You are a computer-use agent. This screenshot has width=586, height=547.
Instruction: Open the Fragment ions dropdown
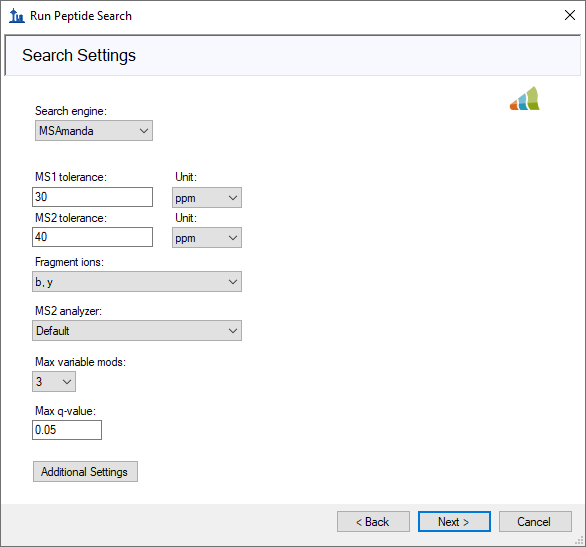[137, 282]
